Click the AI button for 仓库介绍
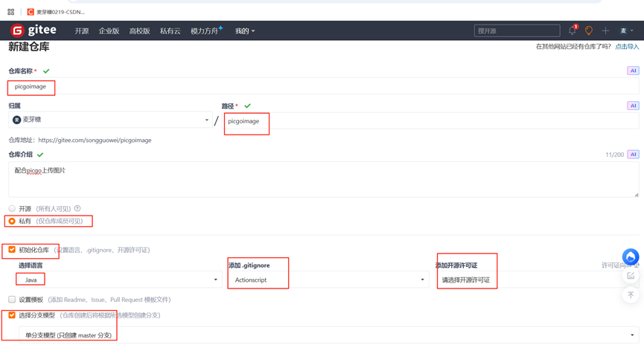This screenshot has height=345, width=644. [633, 155]
